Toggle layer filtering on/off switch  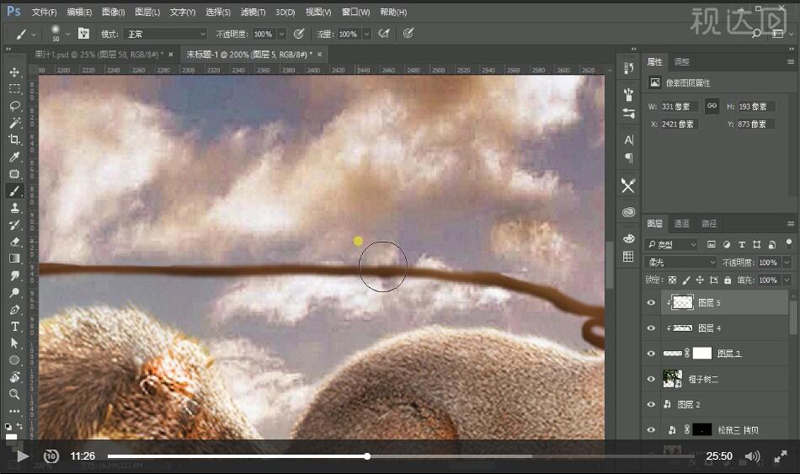pos(789,243)
